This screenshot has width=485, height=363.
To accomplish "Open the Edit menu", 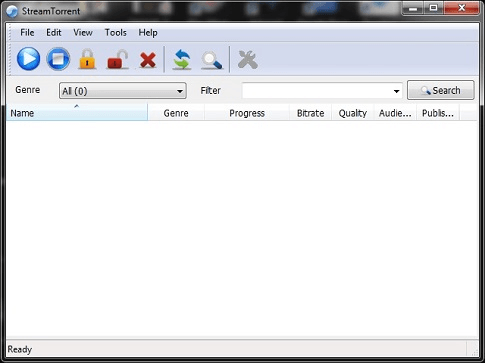I will tap(54, 33).
